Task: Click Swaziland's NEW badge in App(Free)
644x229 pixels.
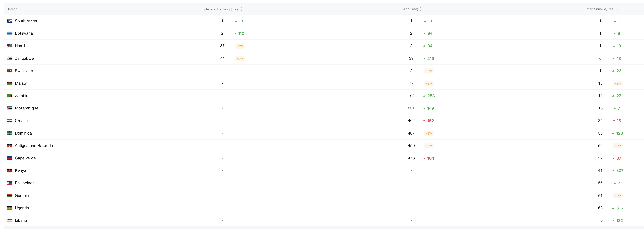Action: (x=428, y=71)
